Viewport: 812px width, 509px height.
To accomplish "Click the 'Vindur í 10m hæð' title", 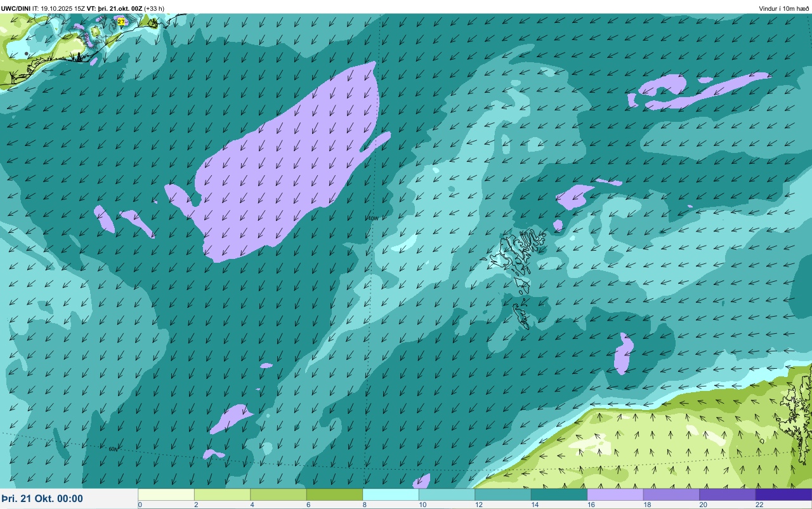I will tap(784, 8).
